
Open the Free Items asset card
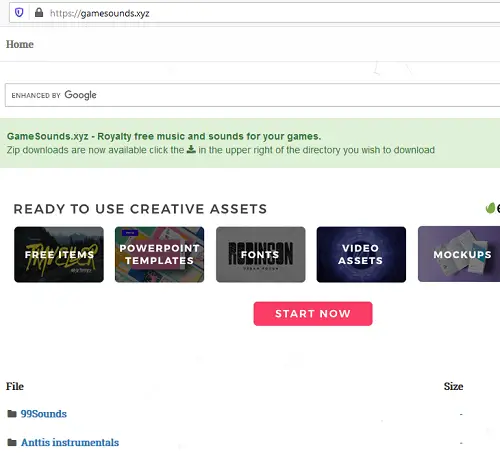pyautogui.click(x=59, y=254)
